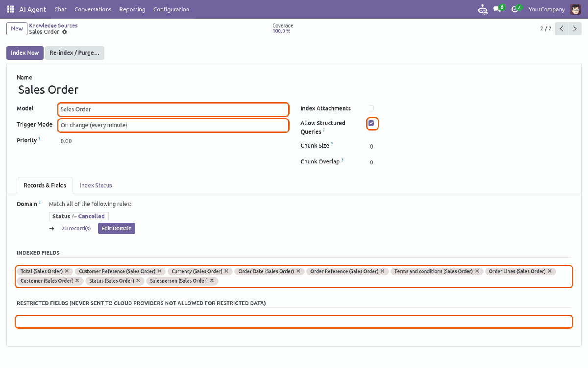
Task: Remove Salesperson (Sales Order) tag
Action: pyautogui.click(x=212, y=281)
